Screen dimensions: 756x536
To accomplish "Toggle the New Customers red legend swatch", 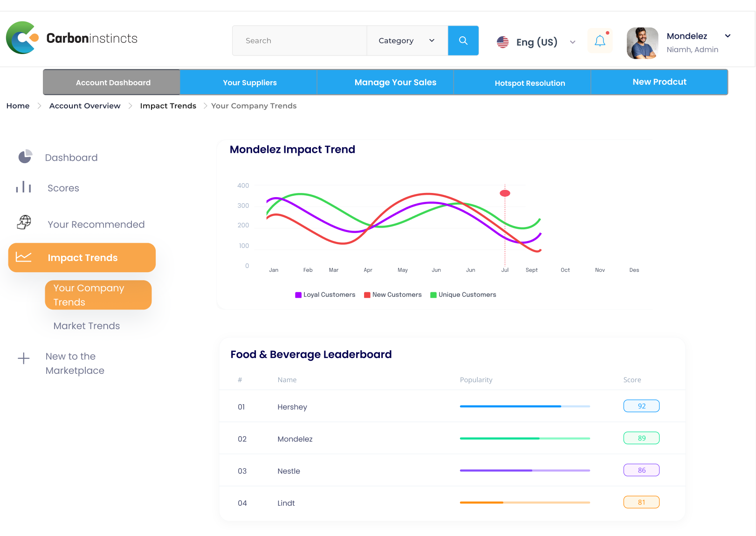I will pos(367,295).
